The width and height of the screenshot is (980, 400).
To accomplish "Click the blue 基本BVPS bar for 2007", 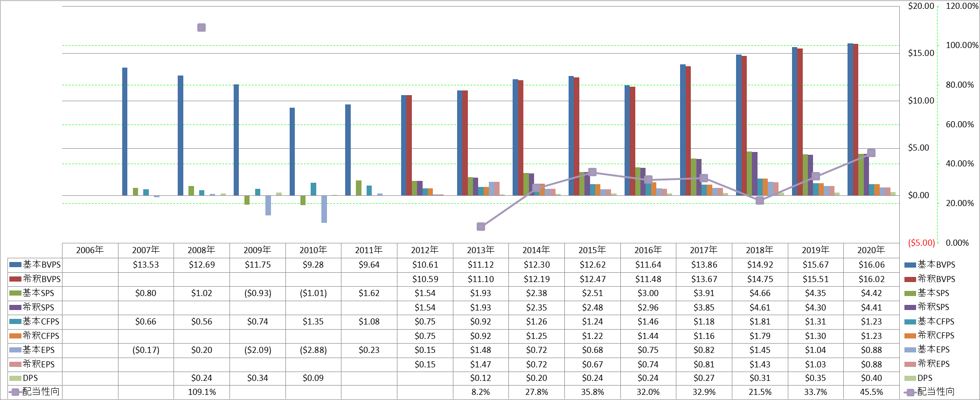I will coord(125,131).
